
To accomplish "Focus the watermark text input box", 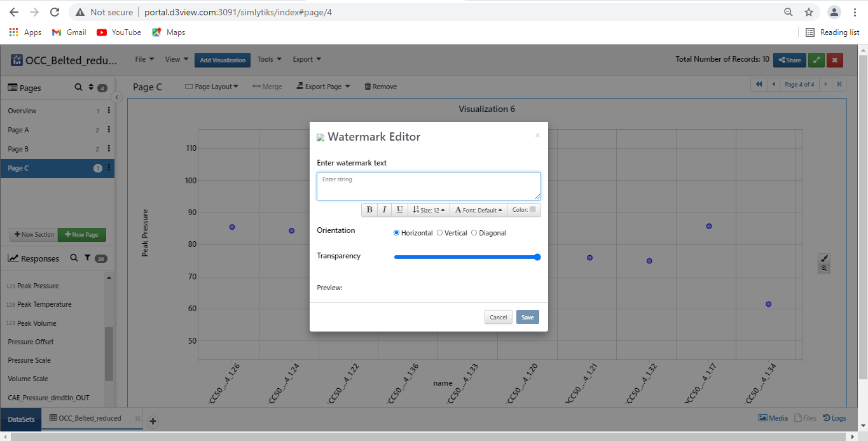I will coord(429,186).
